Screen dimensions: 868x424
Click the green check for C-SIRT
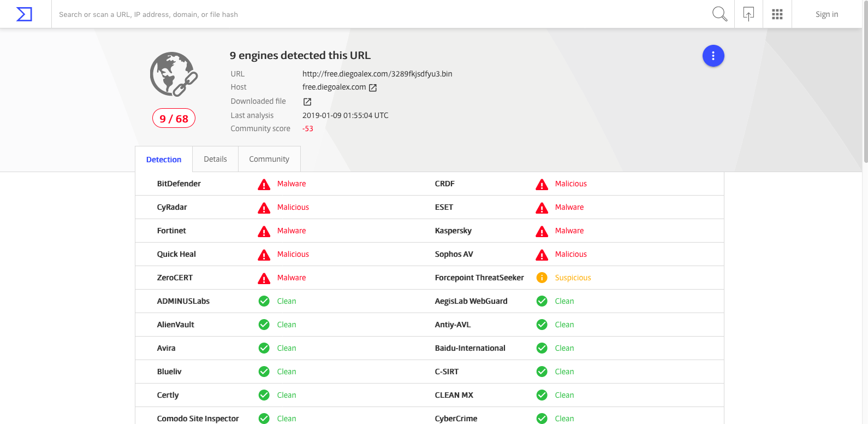tap(542, 372)
